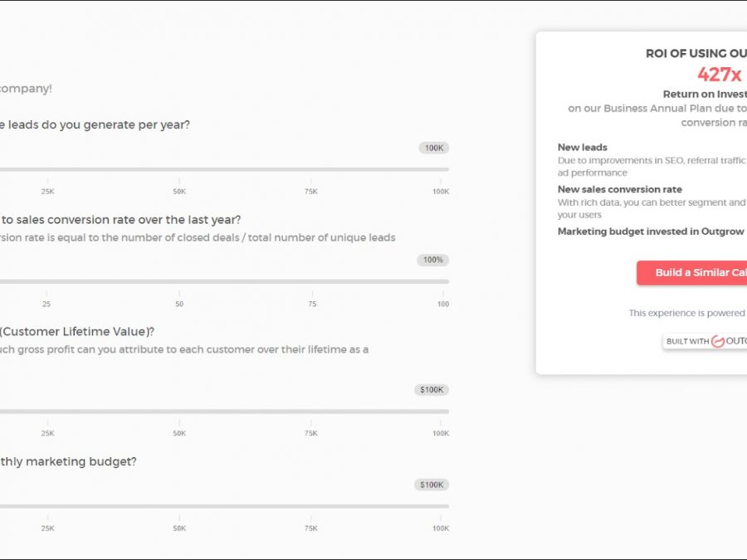Click the 25 tick label on conversion rate slider
The width and height of the screenshot is (747, 560).
pos(46,304)
